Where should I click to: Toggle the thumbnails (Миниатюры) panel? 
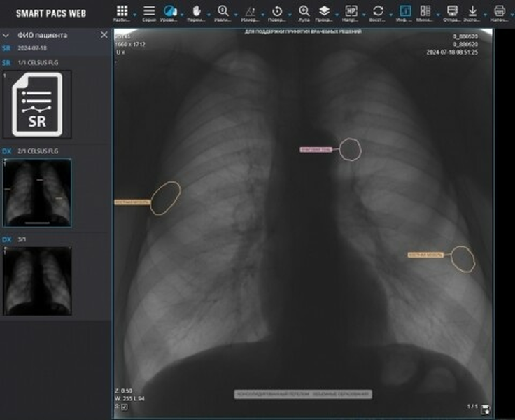pos(424,11)
